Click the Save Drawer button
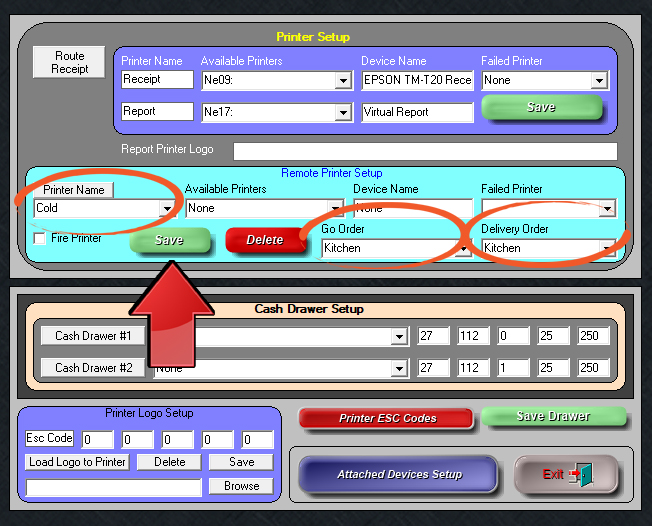 point(553,416)
